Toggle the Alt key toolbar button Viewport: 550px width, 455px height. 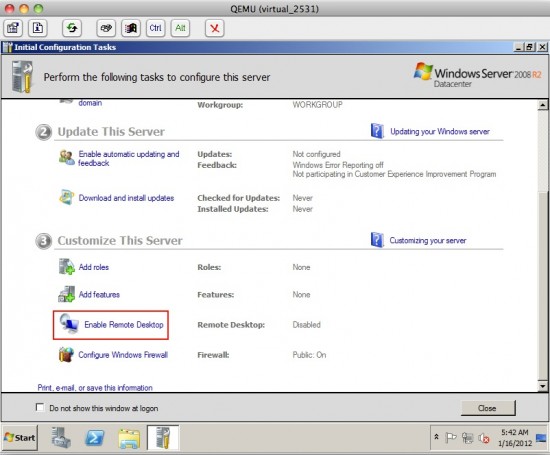(x=180, y=28)
